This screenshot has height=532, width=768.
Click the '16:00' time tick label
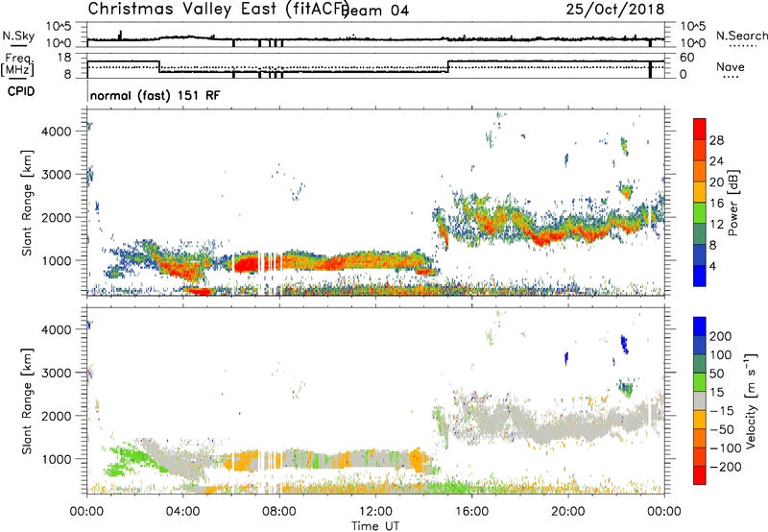[471, 512]
